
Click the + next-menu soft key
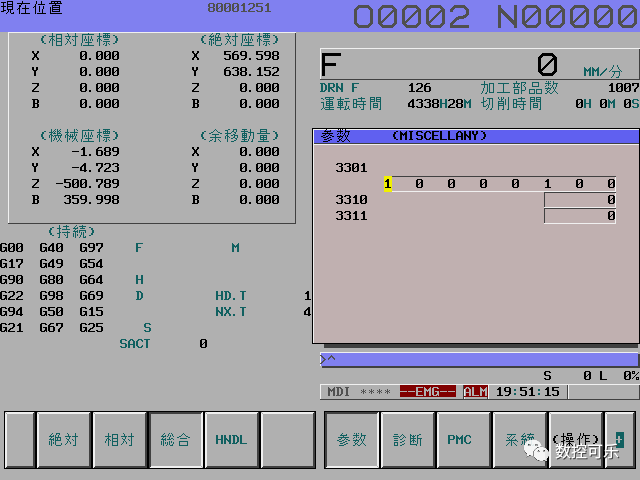point(620,440)
